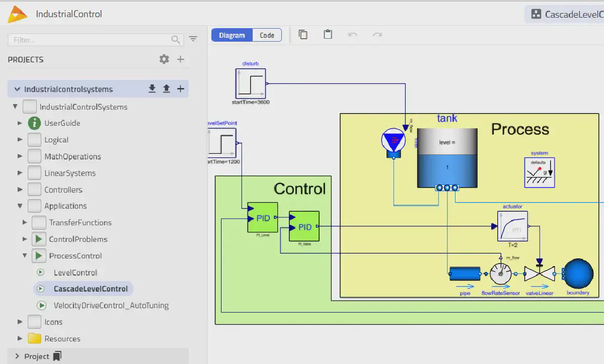Select the flowRateSensor gauge

point(501,274)
